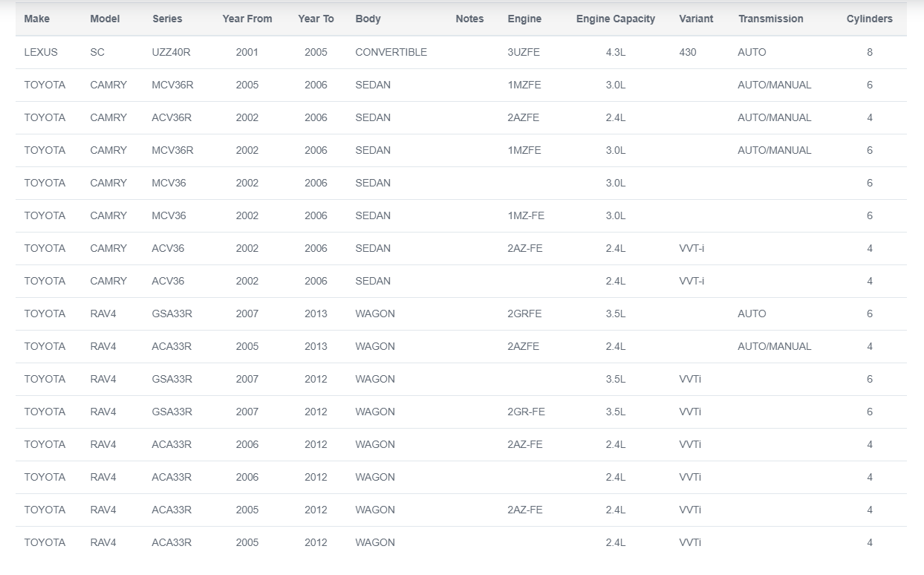
Task: Click the 1MZ-FE engine cell with hyphen
Action: click(x=526, y=215)
